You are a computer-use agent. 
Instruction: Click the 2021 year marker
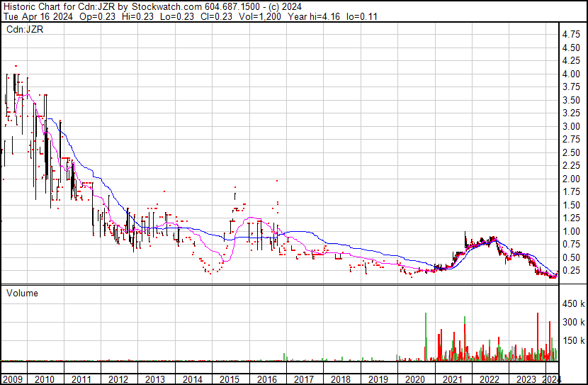453,379
